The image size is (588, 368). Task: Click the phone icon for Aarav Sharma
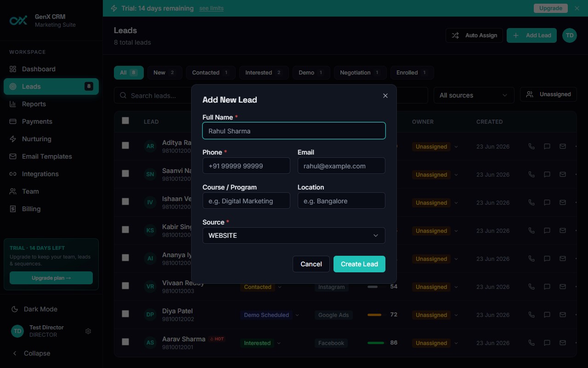point(531,343)
